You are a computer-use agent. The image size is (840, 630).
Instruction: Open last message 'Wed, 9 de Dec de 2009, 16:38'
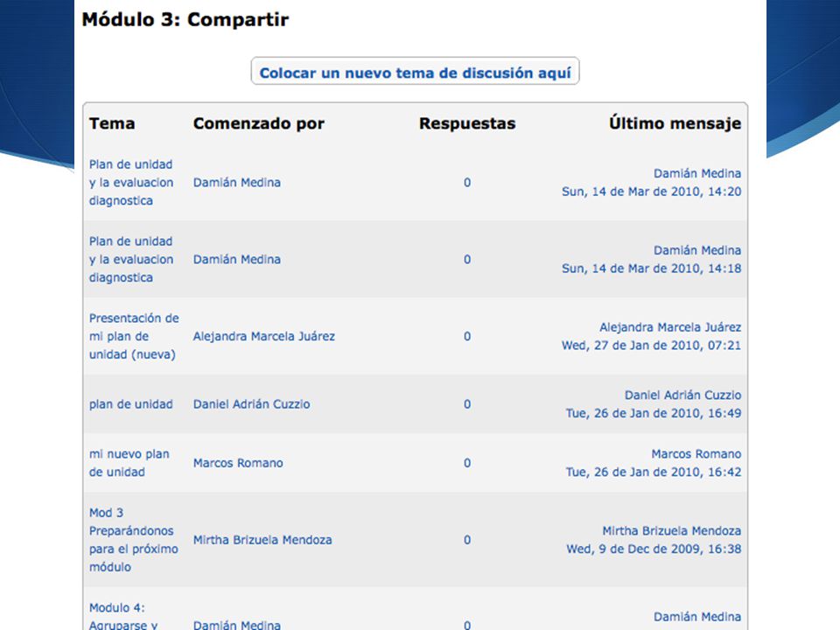coord(654,549)
